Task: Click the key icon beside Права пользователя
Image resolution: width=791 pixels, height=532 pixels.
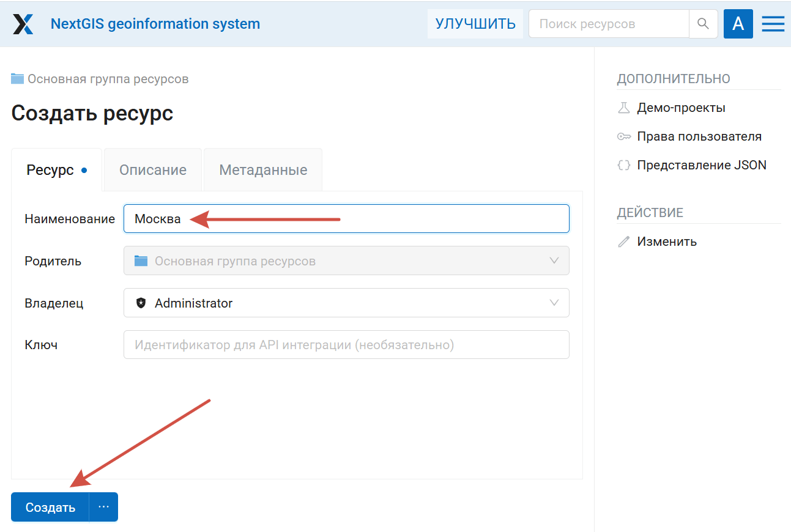Action: pyautogui.click(x=623, y=137)
